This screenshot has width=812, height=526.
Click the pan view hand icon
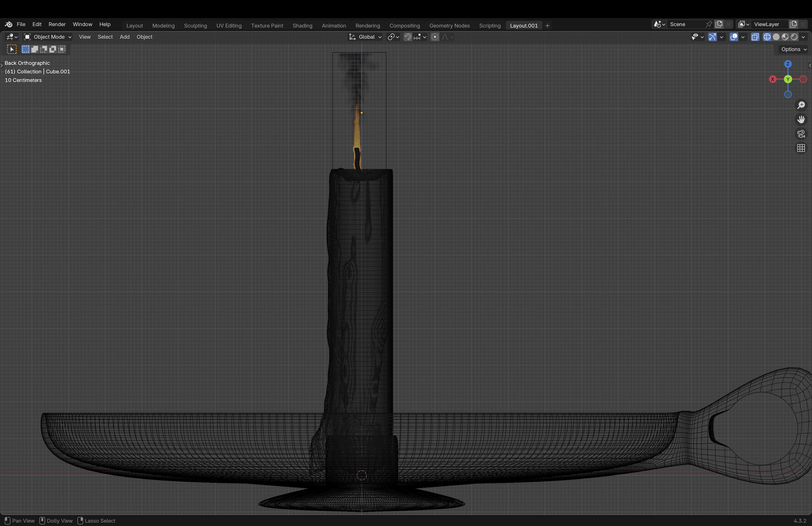[x=801, y=120]
